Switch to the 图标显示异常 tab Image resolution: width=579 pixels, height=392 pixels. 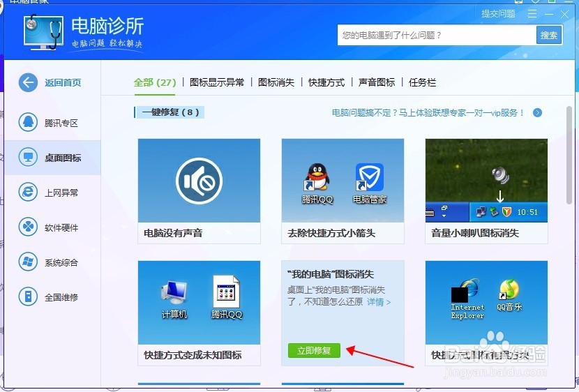pos(217,82)
